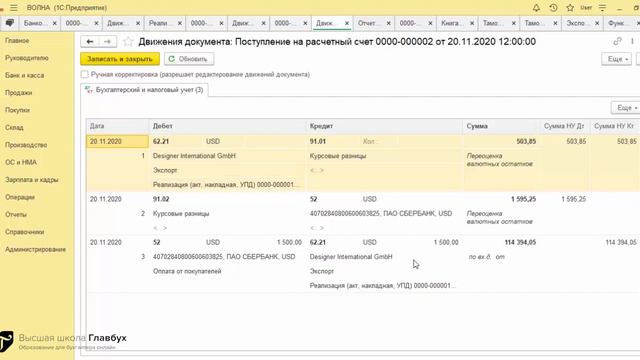Add document to favorites star
The image size is (640, 360).
tap(128, 42)
